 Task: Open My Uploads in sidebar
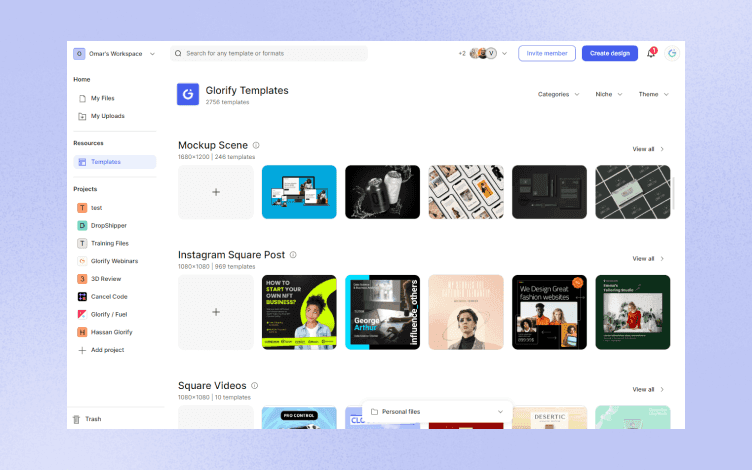tap(107, 116)
